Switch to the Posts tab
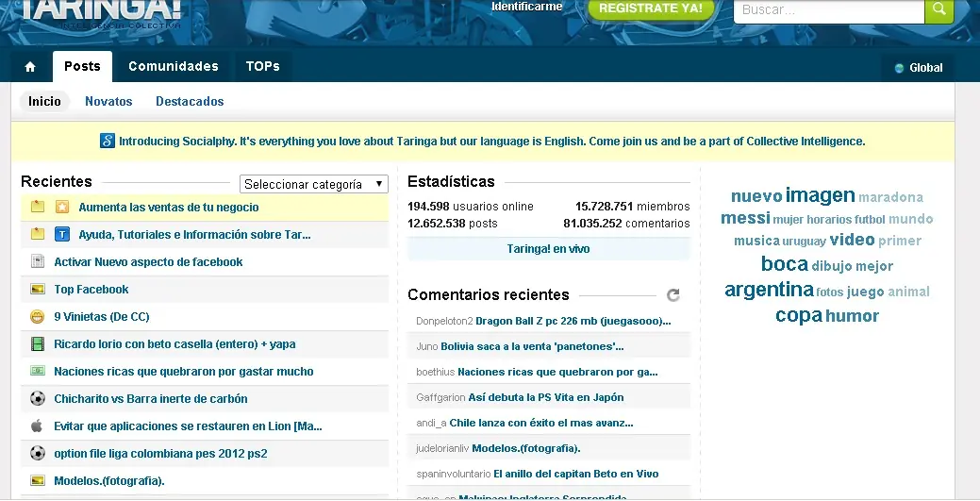 (82, 66)
